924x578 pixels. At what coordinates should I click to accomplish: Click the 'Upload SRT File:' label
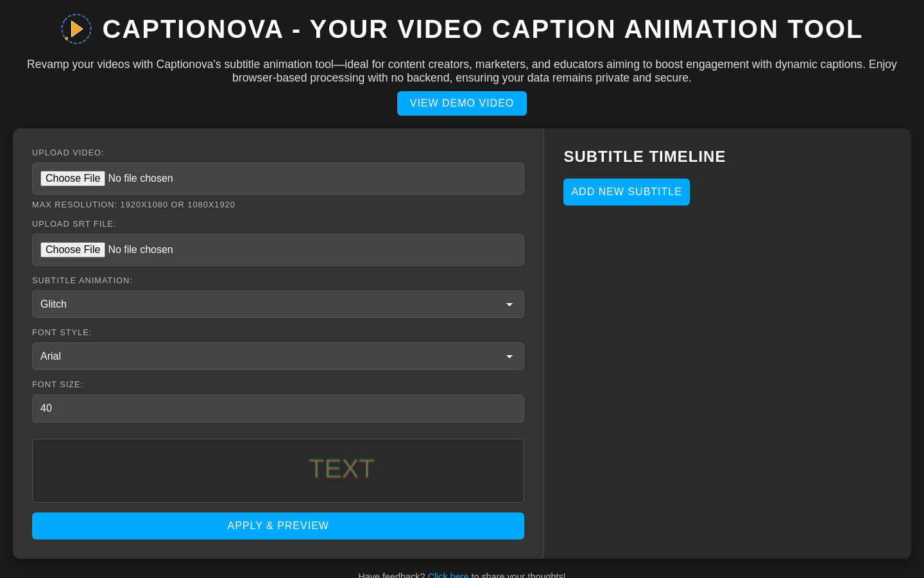coord(74,224)
